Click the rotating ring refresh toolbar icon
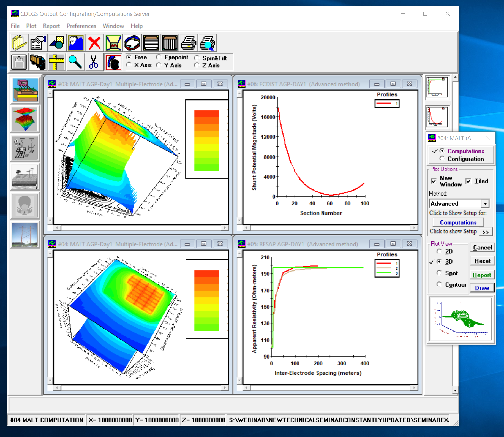This screenshot has width=504, height=437. pos(132,43)
